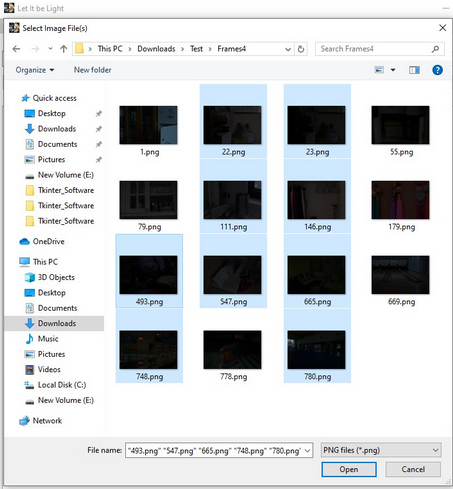Viewport: 453px width, 489px height.
Task: Select the 778.png thumbnail
Action: click(x=233, y=350)
